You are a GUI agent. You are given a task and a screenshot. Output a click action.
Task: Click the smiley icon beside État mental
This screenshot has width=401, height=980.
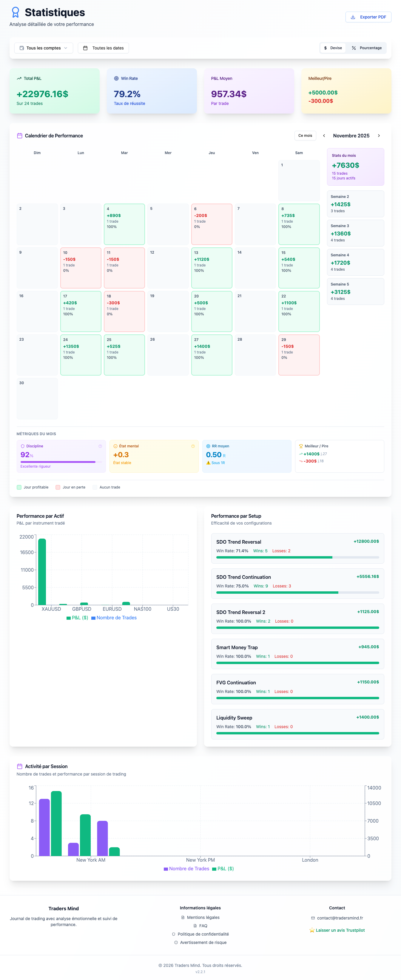115,446
